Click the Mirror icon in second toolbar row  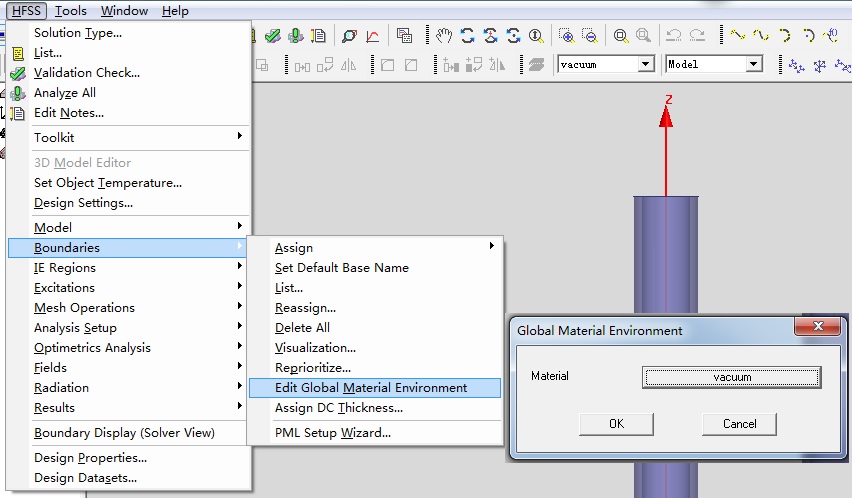pyautogui.click(x=348, y=66)
